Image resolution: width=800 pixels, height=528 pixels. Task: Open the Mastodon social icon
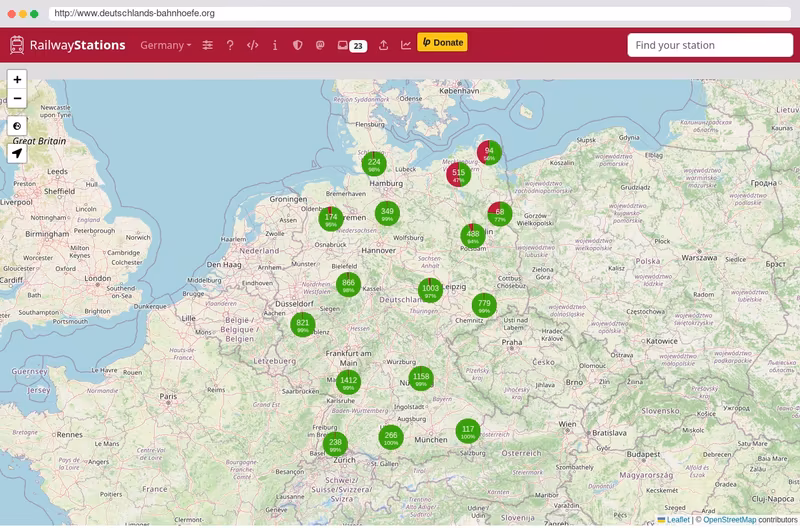(320, 45)
